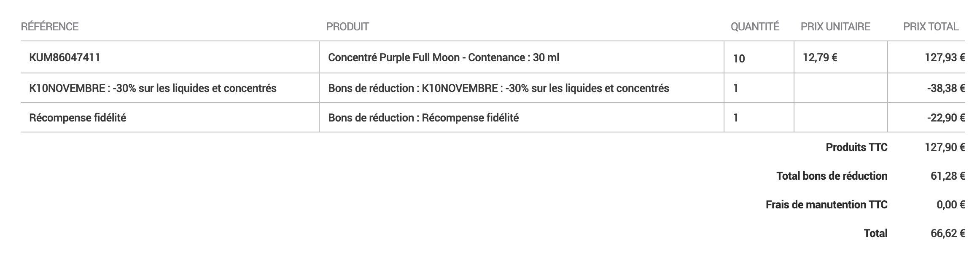Click the Frais de manutention TTC label
980x259 pixels.
coord(827,205)
